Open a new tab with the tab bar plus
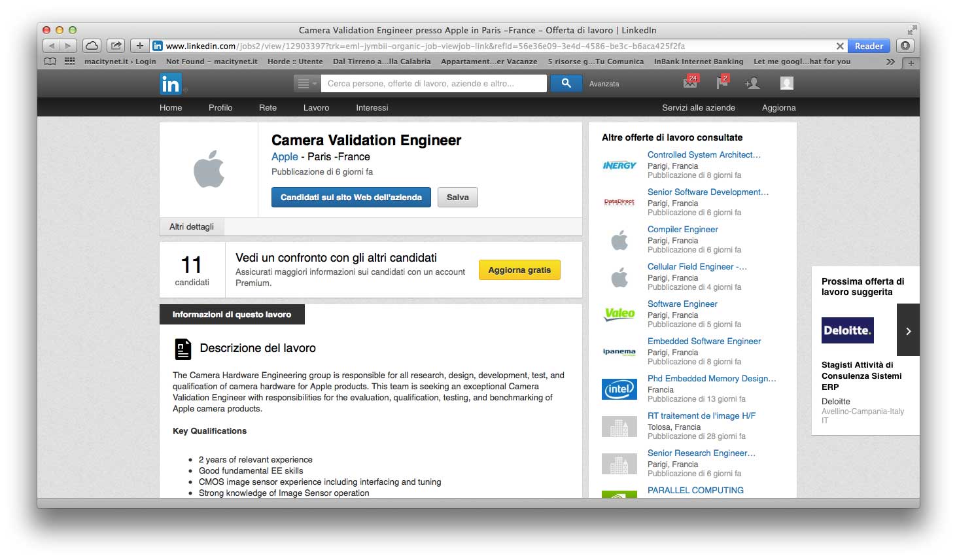Viewport: 957px width, 560px height. [911, 63]
